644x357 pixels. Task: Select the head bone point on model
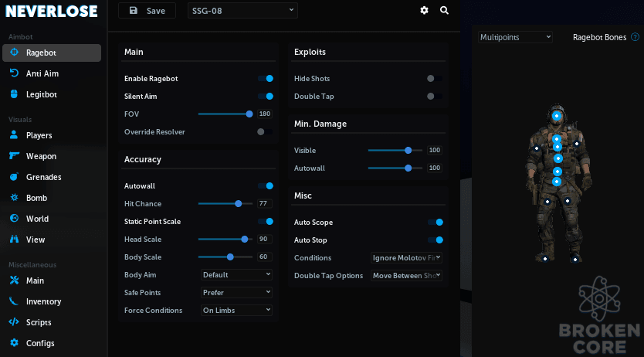(557, 116)
